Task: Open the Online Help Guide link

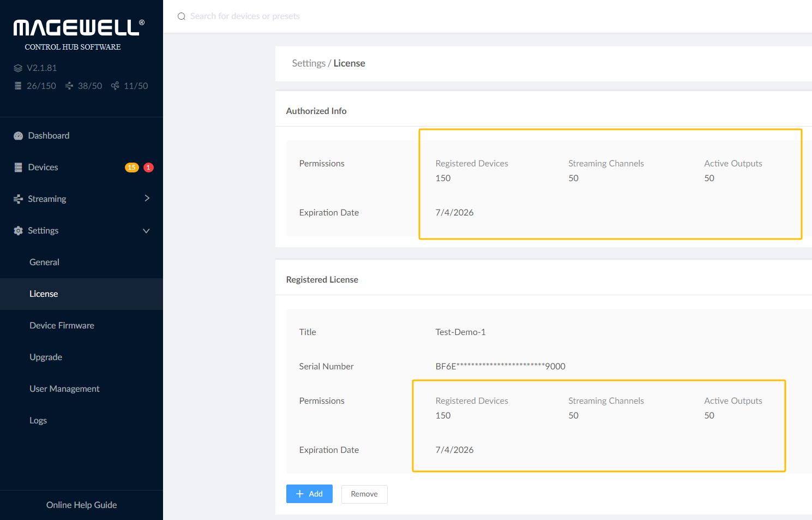Action: click(x=81, y=505)
